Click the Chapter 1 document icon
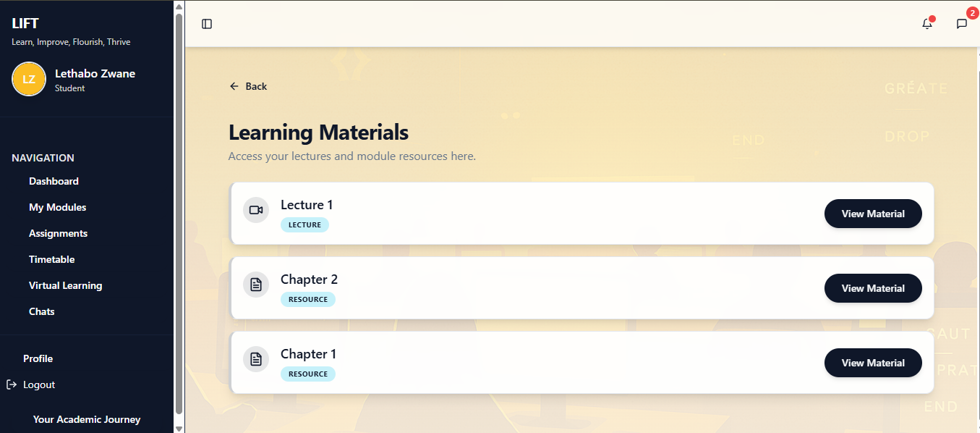Image resolution: width=980 pixels, height=433 pixels. 256,359
